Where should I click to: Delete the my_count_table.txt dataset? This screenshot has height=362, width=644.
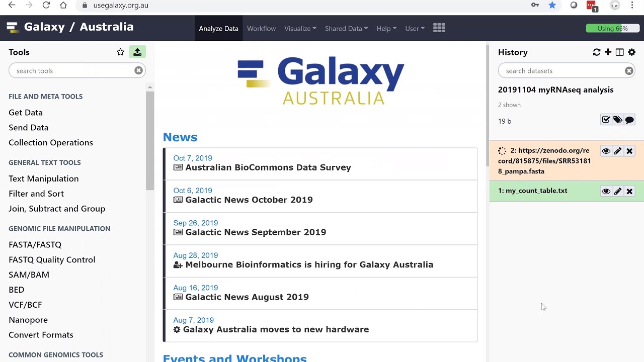(x=629, y=191)
